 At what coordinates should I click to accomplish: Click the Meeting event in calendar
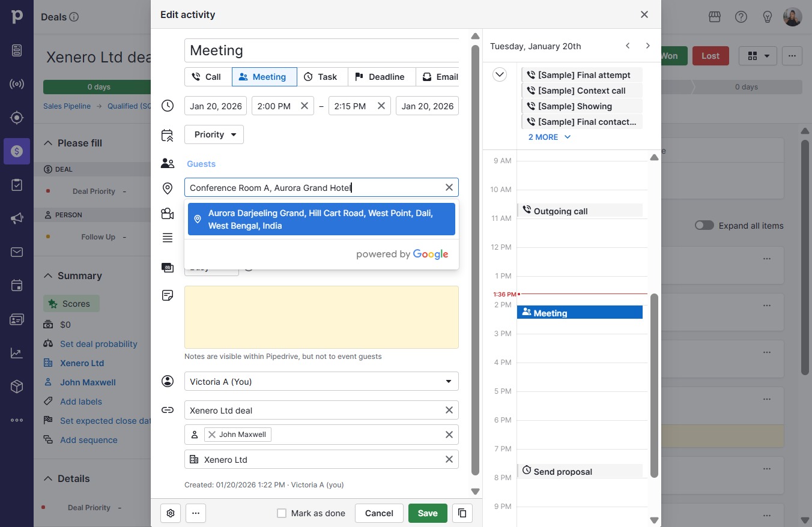pyautogui.click(x=580, y=312)
